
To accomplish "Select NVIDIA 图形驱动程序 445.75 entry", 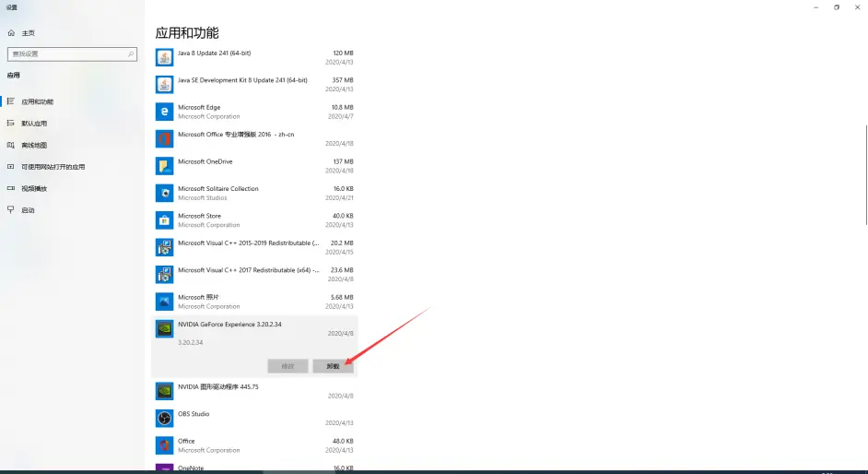I will click(254, 392).
